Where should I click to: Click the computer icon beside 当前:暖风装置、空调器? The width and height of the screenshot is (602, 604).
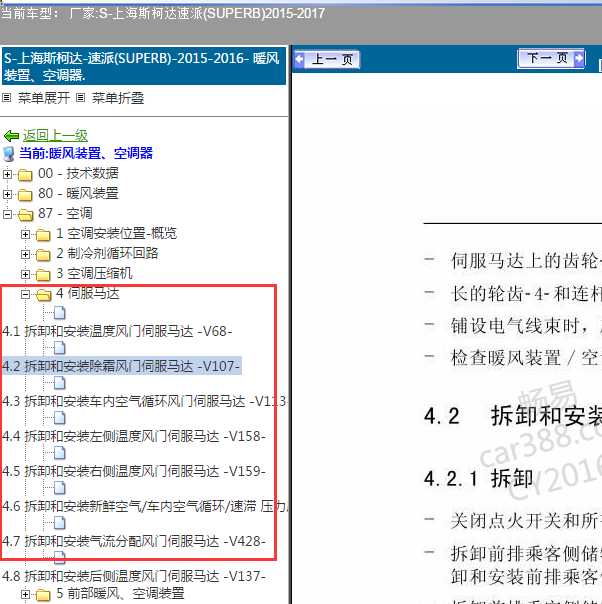click(9, 154)
